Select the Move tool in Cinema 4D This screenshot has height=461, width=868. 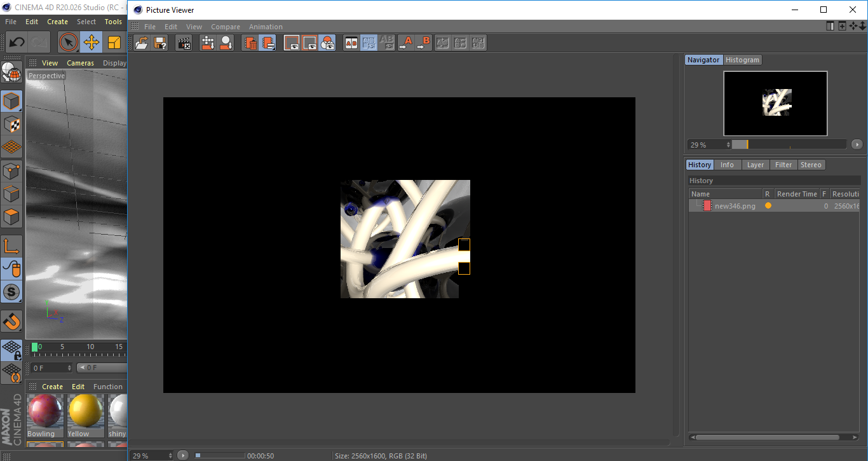(92, 43)
